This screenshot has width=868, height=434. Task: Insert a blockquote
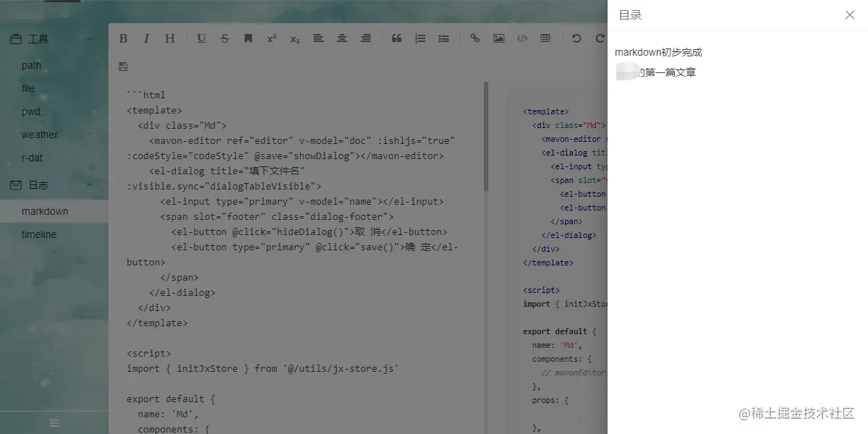coord(396,38)
